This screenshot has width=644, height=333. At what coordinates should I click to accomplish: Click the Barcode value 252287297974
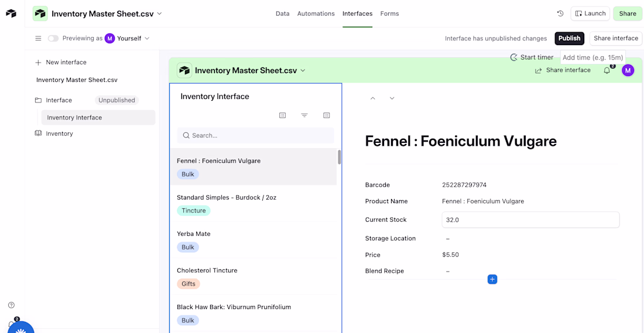(x=464, y=185)
